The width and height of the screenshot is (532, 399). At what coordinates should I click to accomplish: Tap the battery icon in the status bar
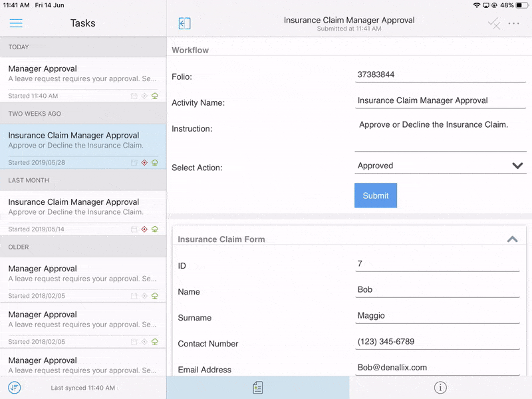(521, 5)
